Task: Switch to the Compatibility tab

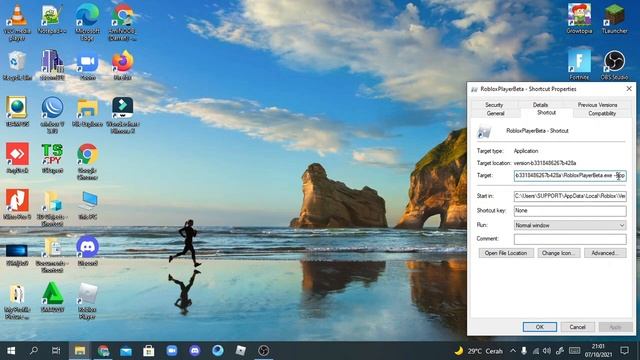Action: pyautogui.click(x=602, y=113)
